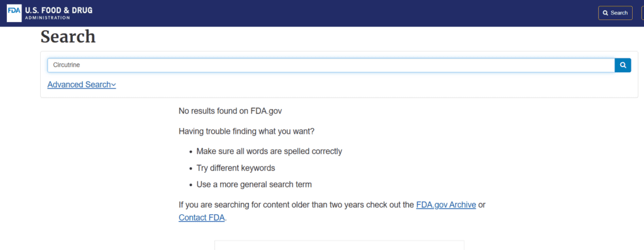Click the chevron beside Advanced Search
Viewport: 644px width, 250px height.
[114, 85]
